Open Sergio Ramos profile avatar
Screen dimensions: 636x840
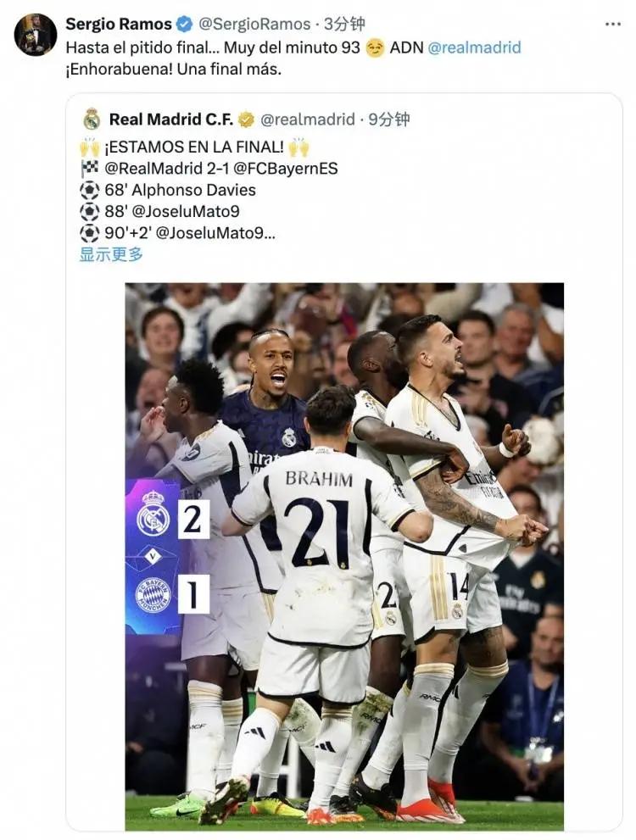(x=36, y=35)
